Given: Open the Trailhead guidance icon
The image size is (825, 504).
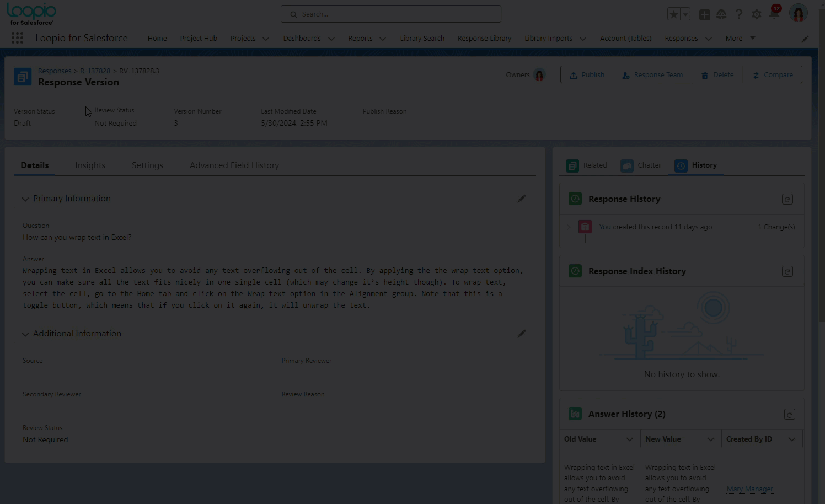Looking at the screenshot, I should [x=721, y=14].
